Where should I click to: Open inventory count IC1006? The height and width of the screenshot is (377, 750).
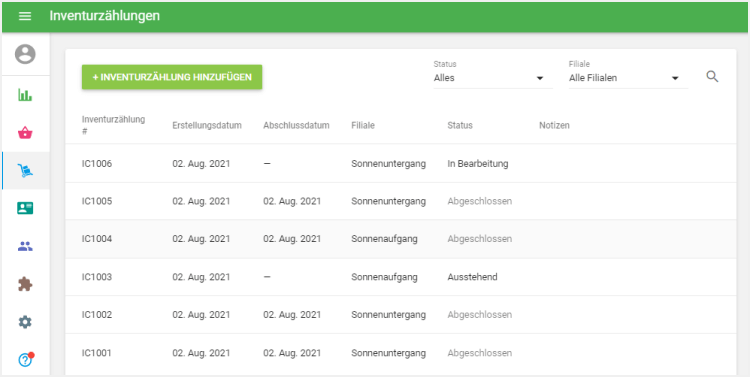point(400,164)
